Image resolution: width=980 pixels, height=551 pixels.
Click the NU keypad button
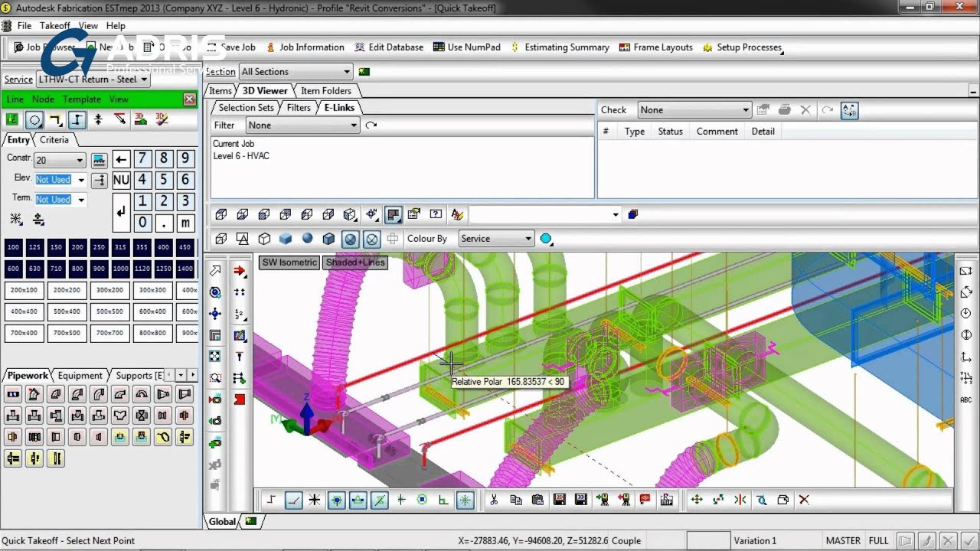pyautogui.click(x=121, y=181)
